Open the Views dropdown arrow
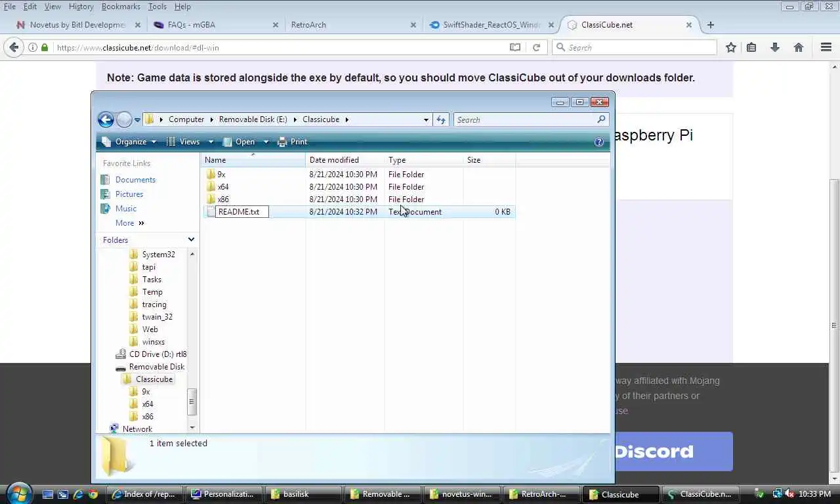This screenshot has height=504, width=840. point(211,142)
